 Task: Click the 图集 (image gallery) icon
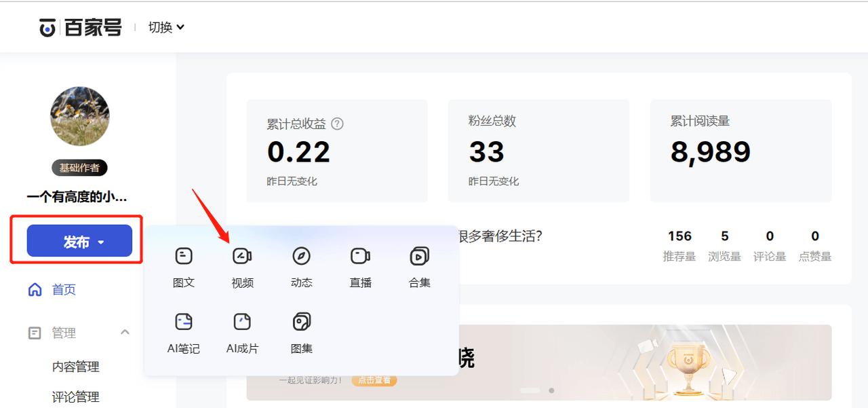tap(301, 323)
